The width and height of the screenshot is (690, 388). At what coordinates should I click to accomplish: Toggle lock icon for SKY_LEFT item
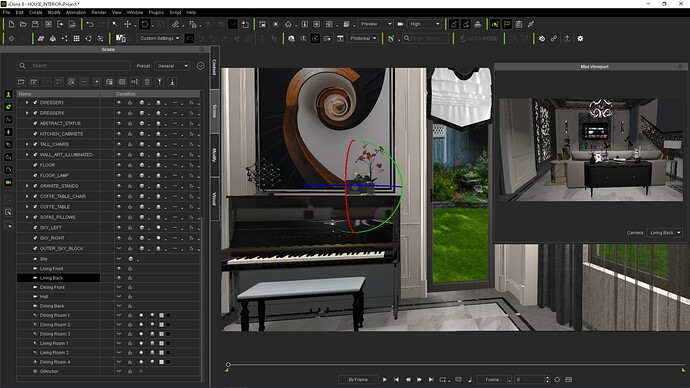[x=130, y=227]
